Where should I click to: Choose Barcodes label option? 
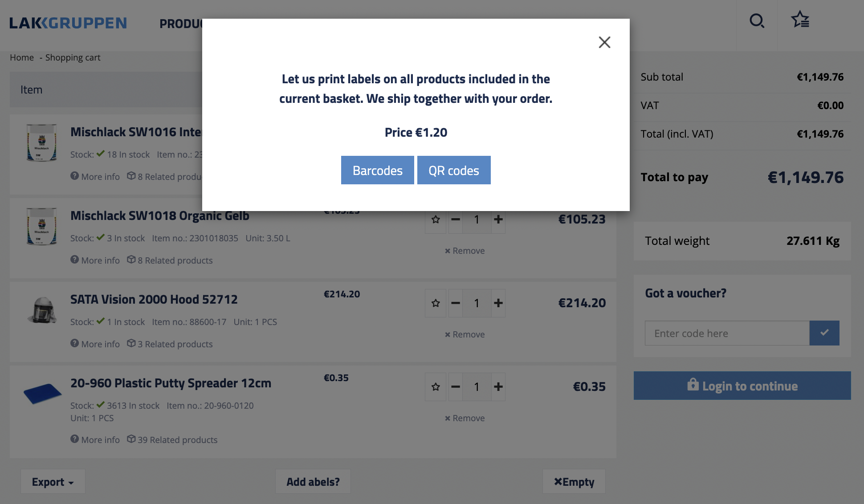point(377,171)
